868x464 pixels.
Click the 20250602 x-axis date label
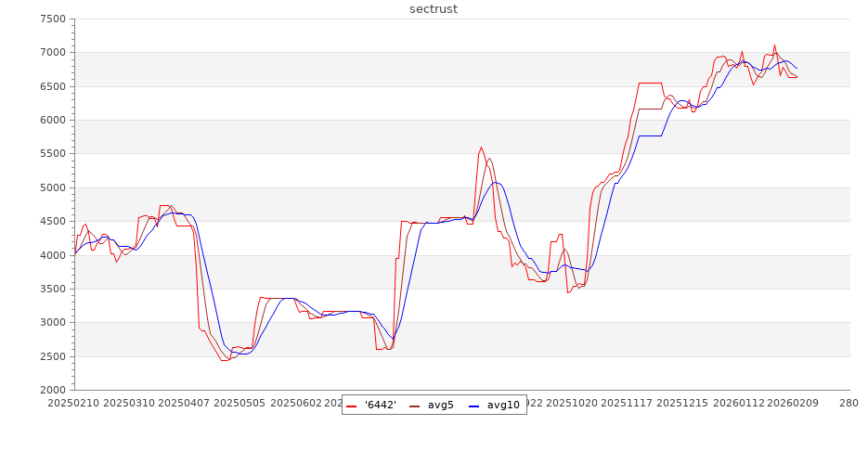click(297, 404)
